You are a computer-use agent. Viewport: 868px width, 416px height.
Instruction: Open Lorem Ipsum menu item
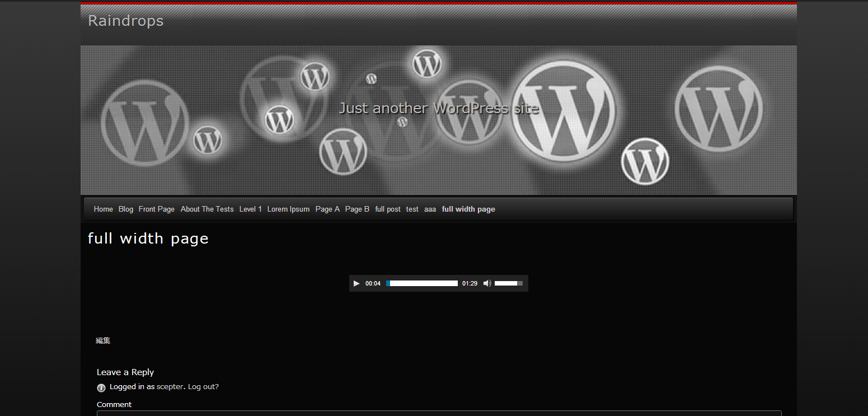(x=288, y=209)
